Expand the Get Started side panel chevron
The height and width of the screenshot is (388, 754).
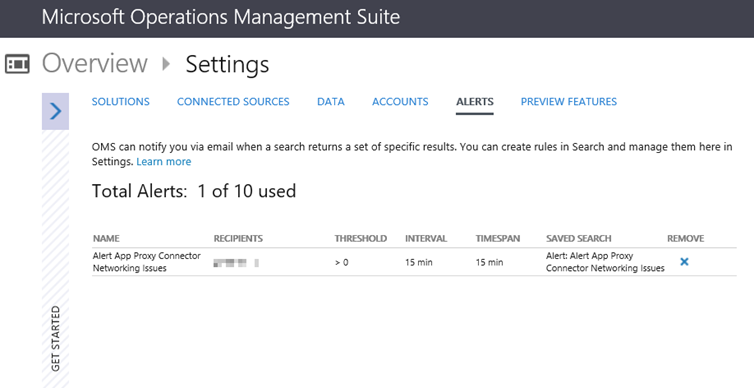point(55,111)
